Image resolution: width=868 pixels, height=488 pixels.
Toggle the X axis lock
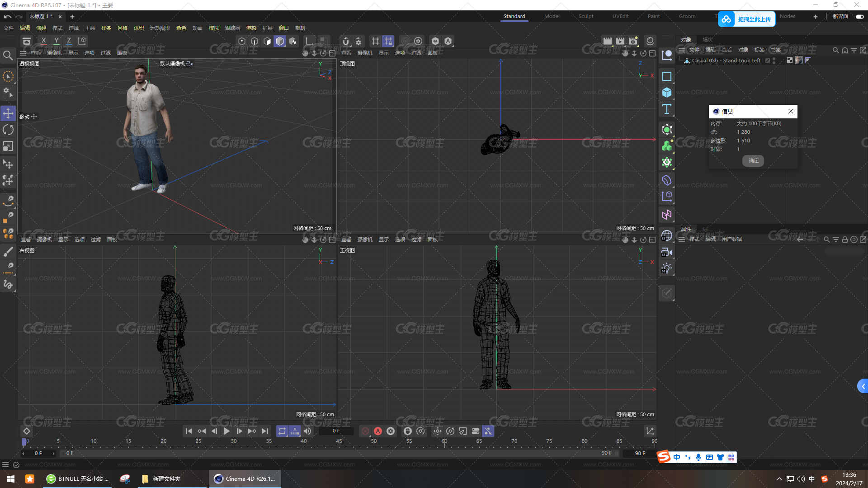pos(43,41)
